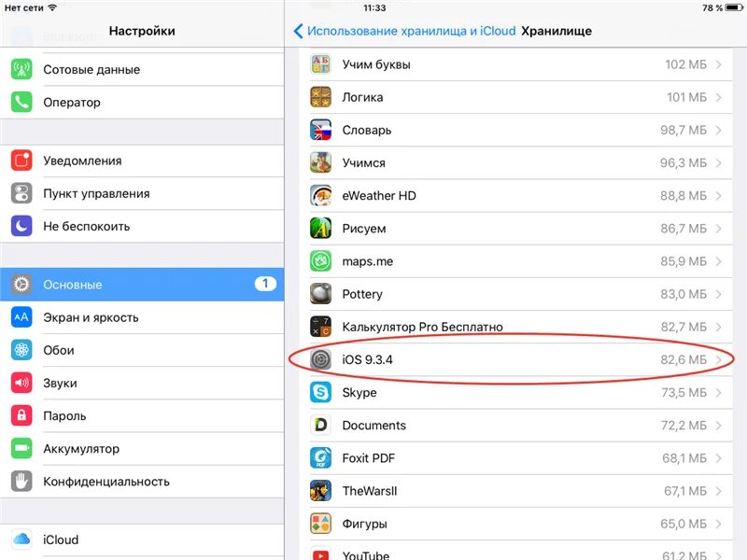Go back to Использование хранилища и iCloud

click(x=405, y=31)
